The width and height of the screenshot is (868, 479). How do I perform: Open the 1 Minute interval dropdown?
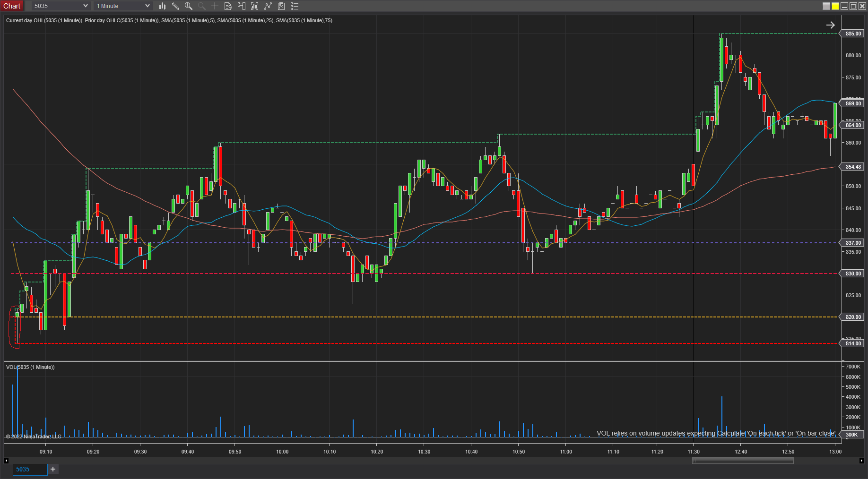pos(123,6)
